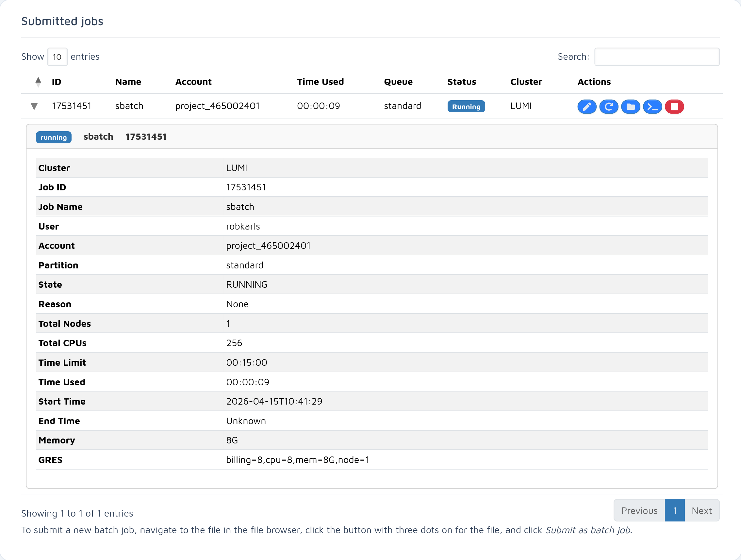Go to Next page of jobs
The image size is (741, 560).
pyautogui.click(x=701, y=510)
